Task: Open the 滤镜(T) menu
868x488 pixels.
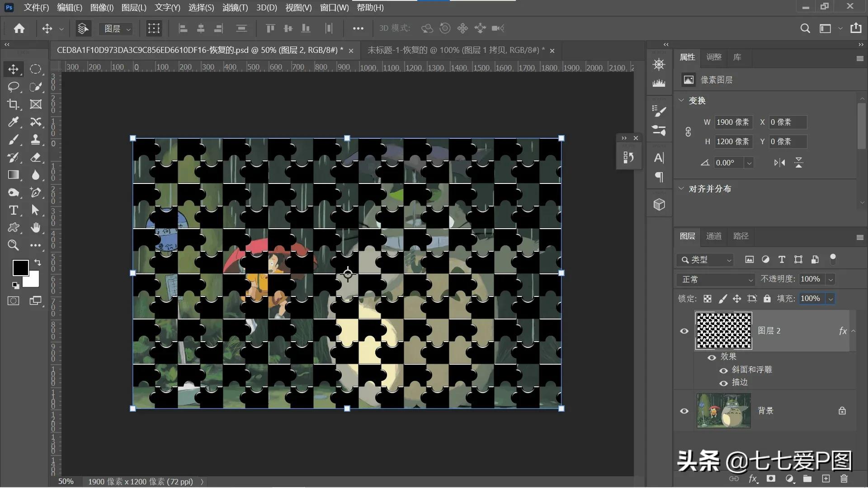Action: coord(235,8)
